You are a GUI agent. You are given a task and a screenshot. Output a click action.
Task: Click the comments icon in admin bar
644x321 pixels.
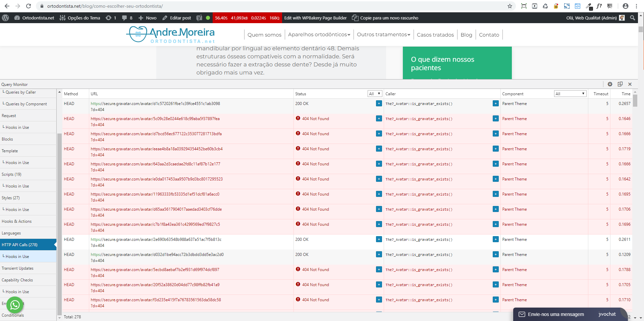(127, 18)
